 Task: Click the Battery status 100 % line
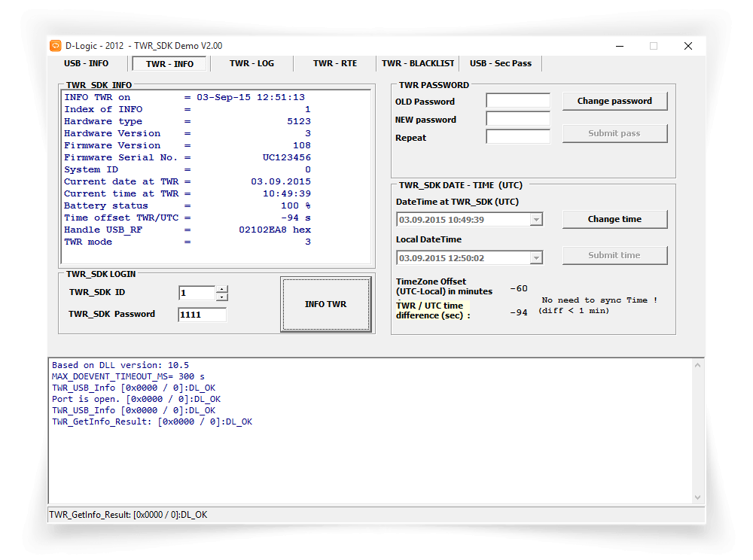point(187,205)
